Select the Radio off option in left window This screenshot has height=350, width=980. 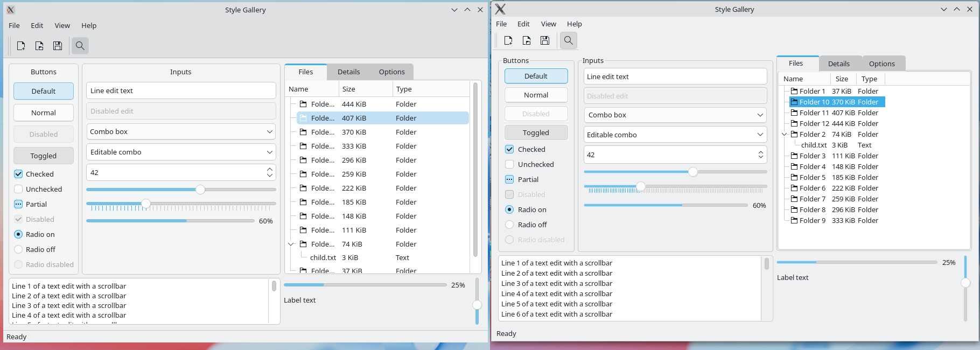point(18,249)
